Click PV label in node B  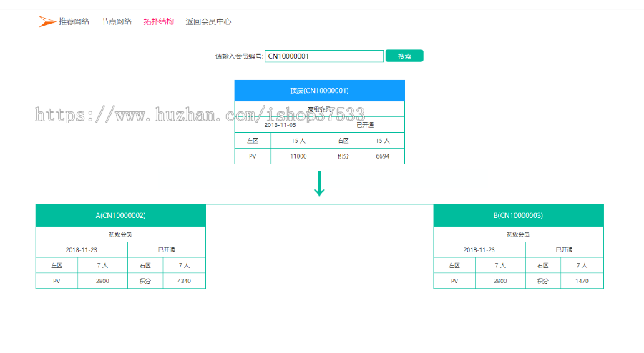[454, 281]
